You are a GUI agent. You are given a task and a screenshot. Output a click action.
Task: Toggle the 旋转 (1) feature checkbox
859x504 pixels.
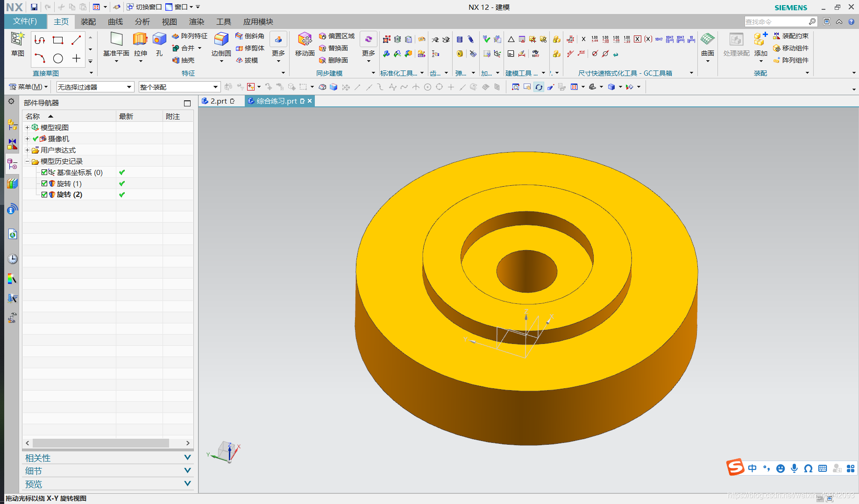(44, 183)
